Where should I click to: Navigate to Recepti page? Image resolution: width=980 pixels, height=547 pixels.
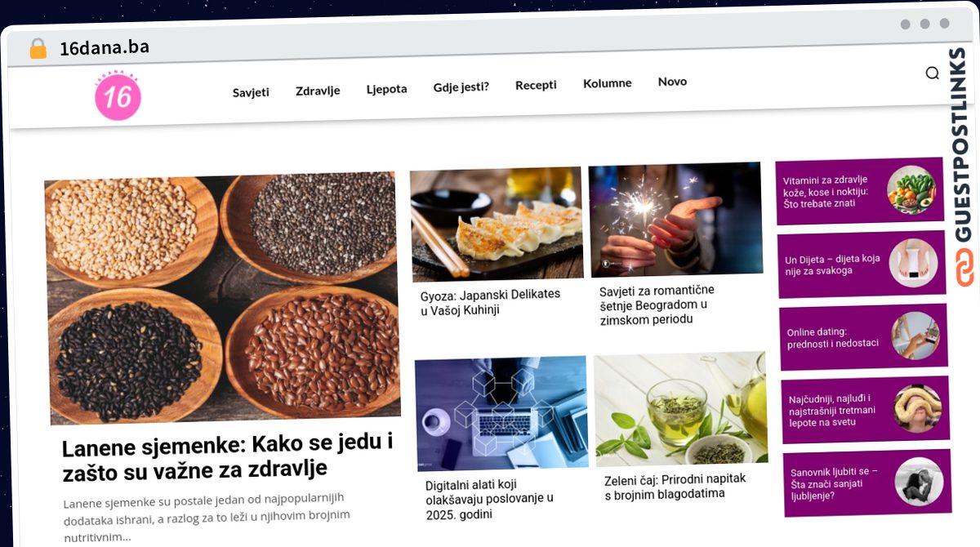coord(536,85)
